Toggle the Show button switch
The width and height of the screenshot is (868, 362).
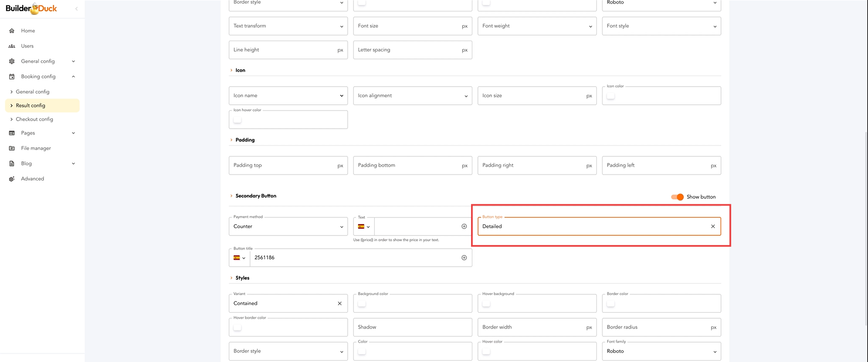677,197
